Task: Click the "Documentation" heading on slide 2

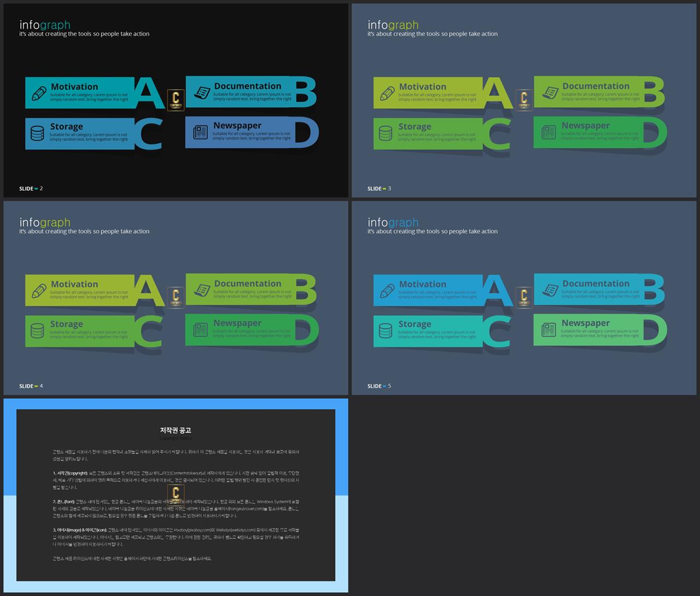Action: point(248,86)
